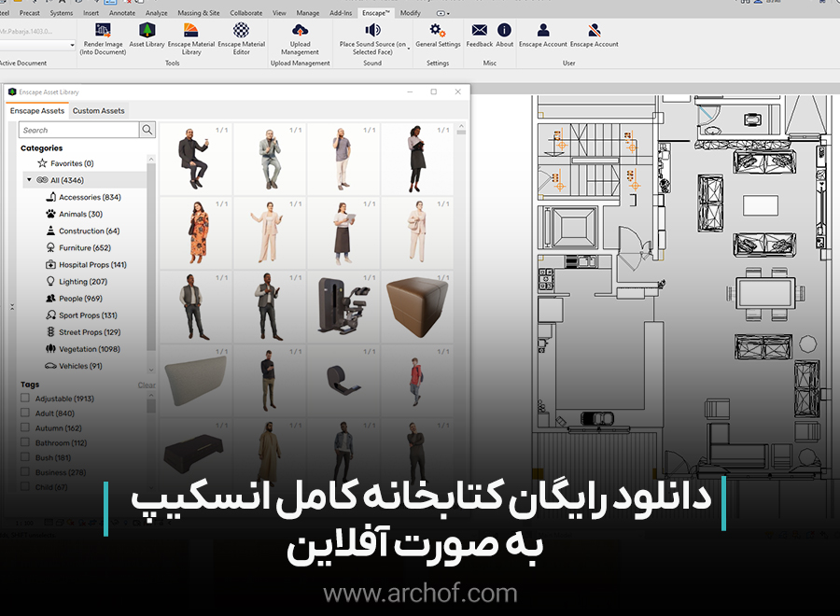Select the beige cushion asset thumbnail

tap(195, 380)
